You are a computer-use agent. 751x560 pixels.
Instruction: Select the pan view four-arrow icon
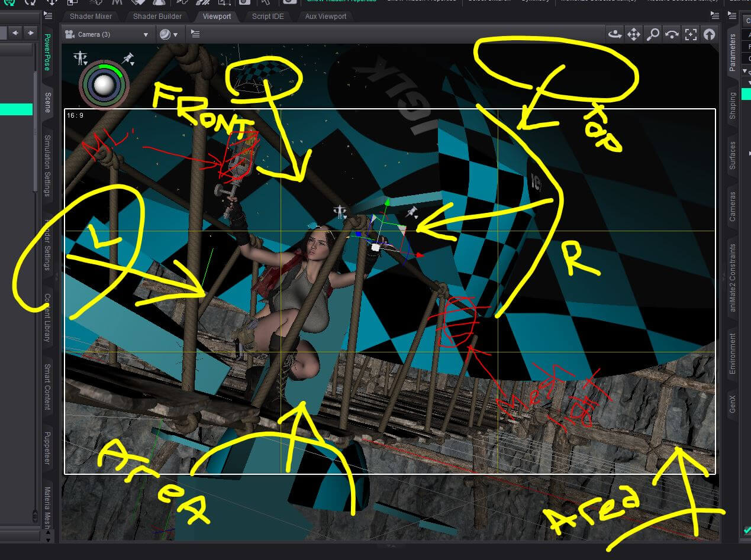pos(634,34)
